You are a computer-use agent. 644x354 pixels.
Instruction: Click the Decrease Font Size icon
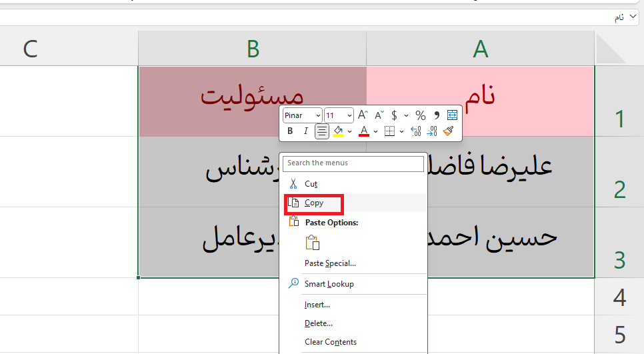(379, 115)
